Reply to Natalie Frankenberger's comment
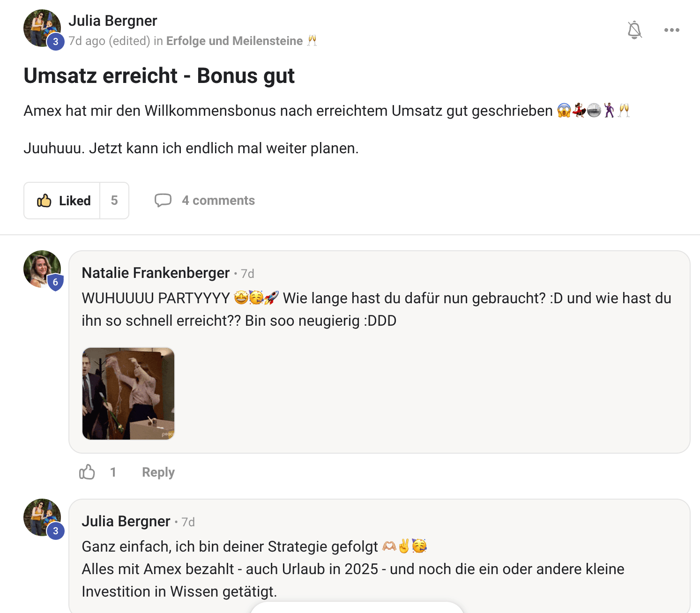Viewport: 700px width, 613px height. pos(158,472)
